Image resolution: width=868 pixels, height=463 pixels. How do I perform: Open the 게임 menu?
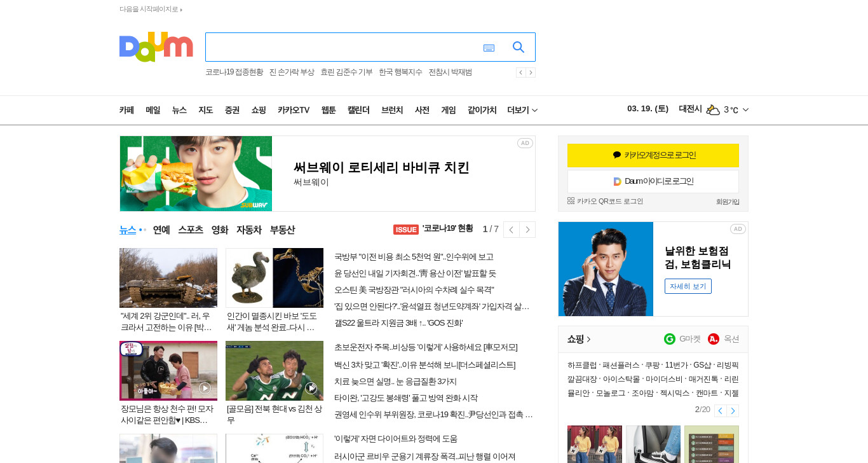[449, 110]
